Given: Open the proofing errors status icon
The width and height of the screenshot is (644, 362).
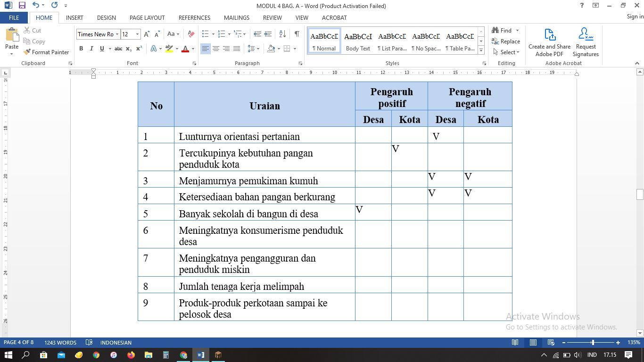Looking at the screenshot, I should coord(89,343).
